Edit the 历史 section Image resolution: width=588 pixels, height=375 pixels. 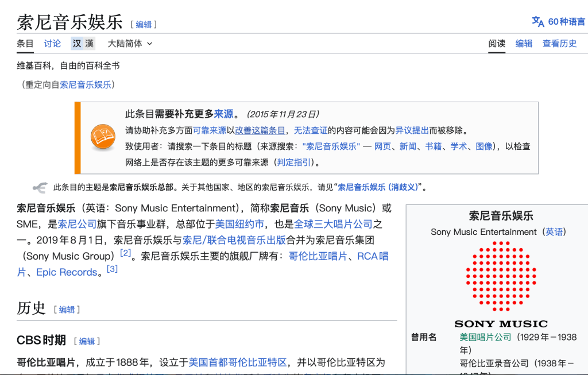tap(67, 310)
